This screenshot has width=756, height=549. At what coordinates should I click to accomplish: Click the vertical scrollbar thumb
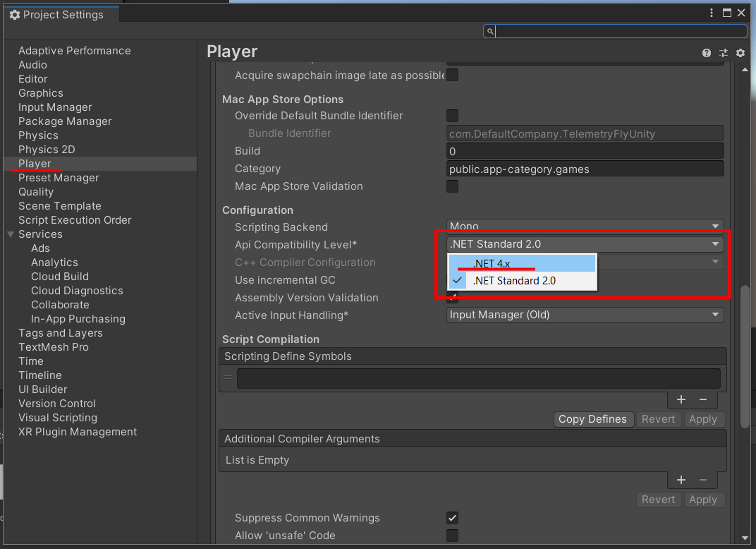pyautogui.click(x=745, y=356)
